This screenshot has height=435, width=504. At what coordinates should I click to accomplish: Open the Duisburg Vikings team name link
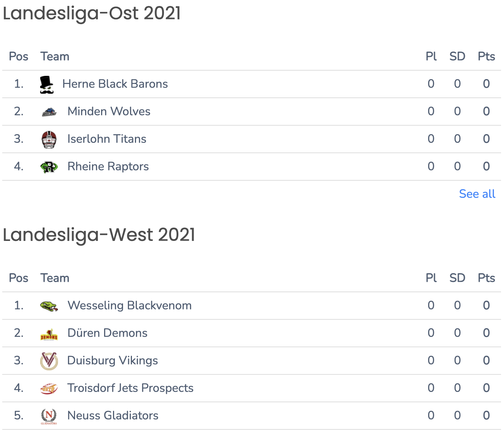tap(113, 360)
